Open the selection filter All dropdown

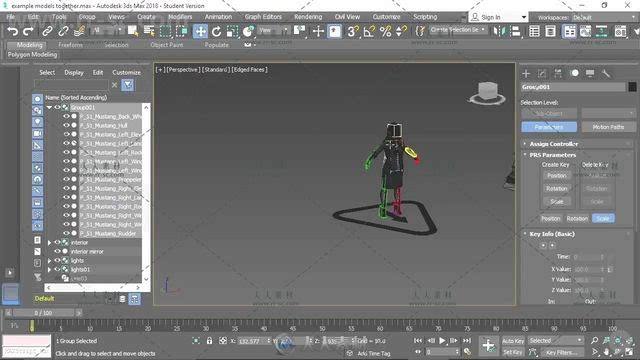pos(107,31)
